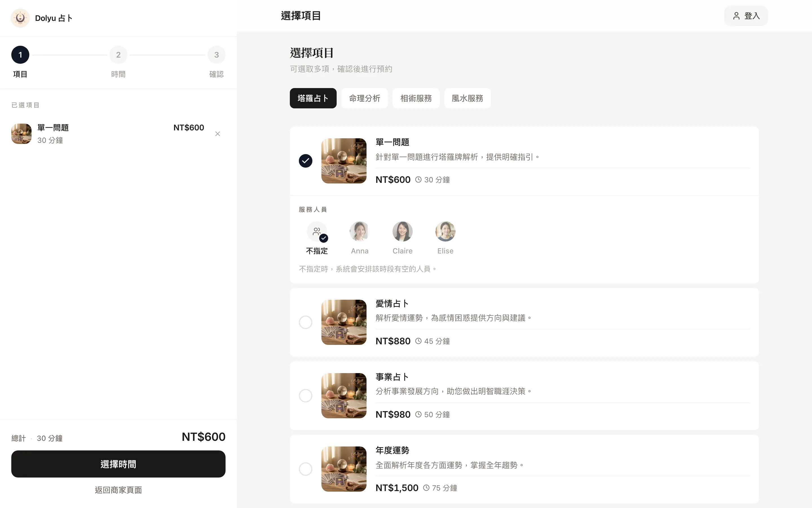Click the 單一問題 thumbnail in sidebar
Viewport: 812px width, 508px height.
(x=21, y=134)
